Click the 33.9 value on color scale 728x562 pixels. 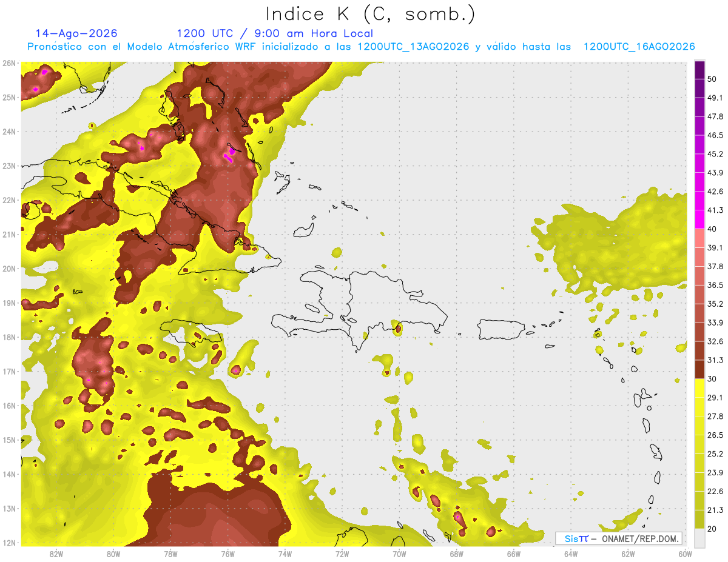tap(715, 323)
